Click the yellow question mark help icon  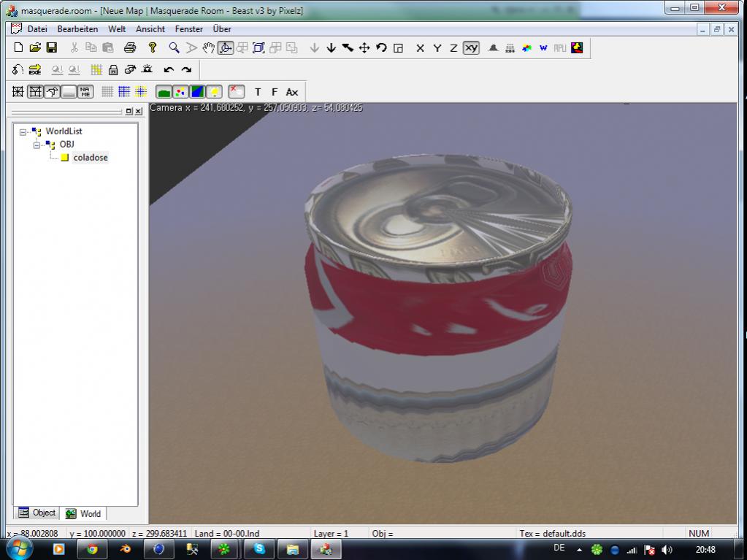tap(152, 48)
